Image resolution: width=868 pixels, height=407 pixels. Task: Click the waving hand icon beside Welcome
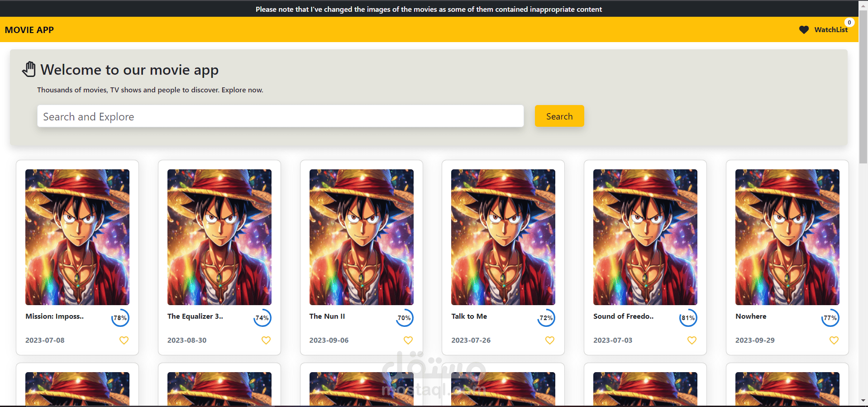(x=29, y=69)
